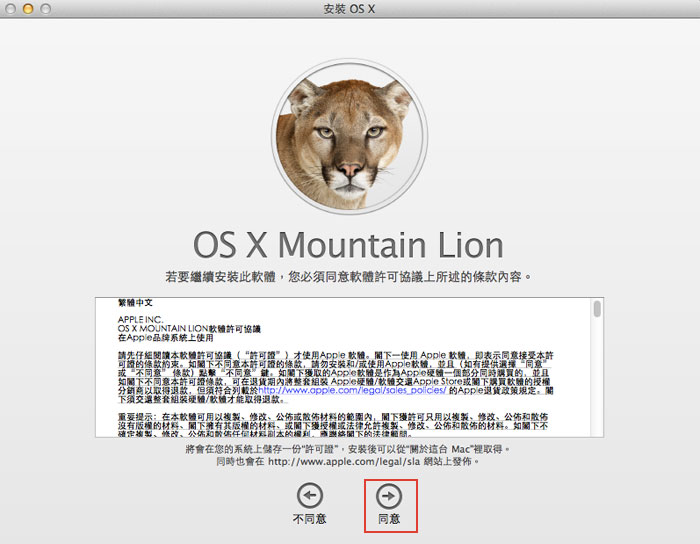The image size is (700, 544).
Task: Click the left-arrow Disagree (不同意) icon
Action: coord(310,495)
